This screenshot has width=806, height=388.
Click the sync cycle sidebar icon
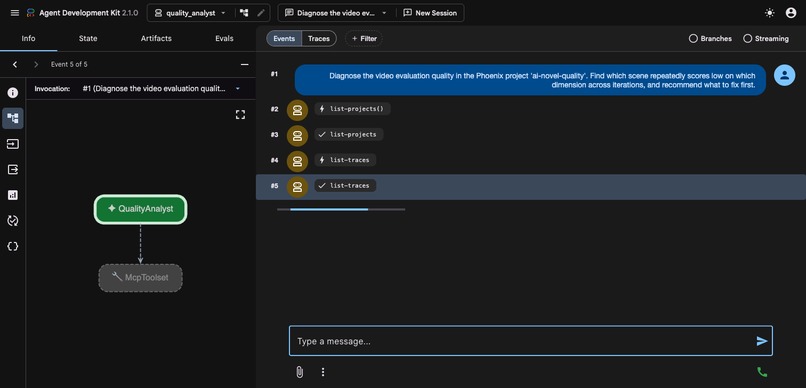coord(13,220)
